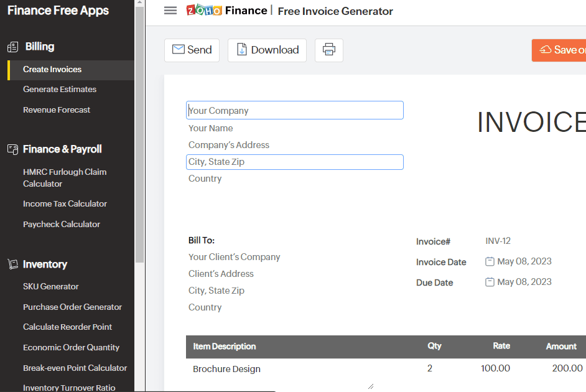Edit the INV-12 invoice number field
Image resolution: width=586 pixels, height=392 pixels.
(x=498, y=241)
